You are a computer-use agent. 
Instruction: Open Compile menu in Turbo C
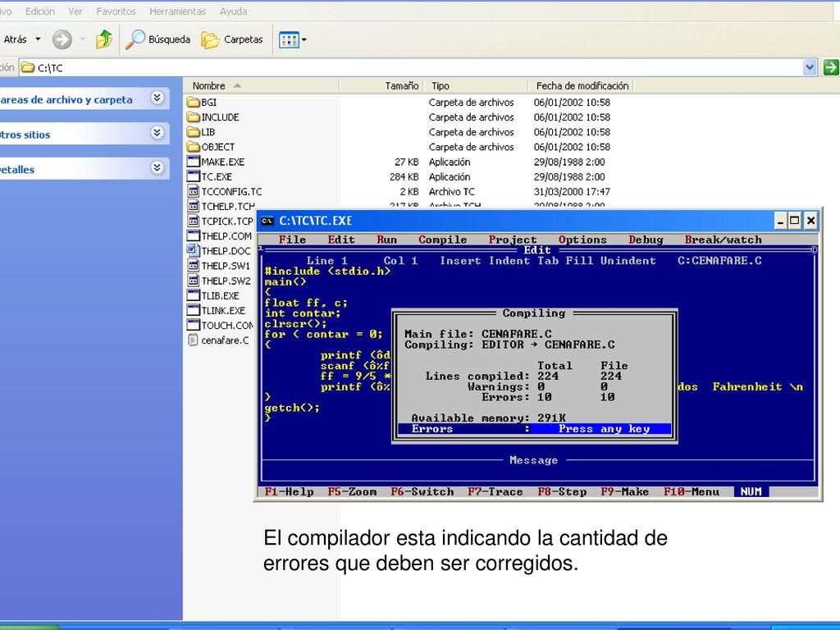coord(442,240)
